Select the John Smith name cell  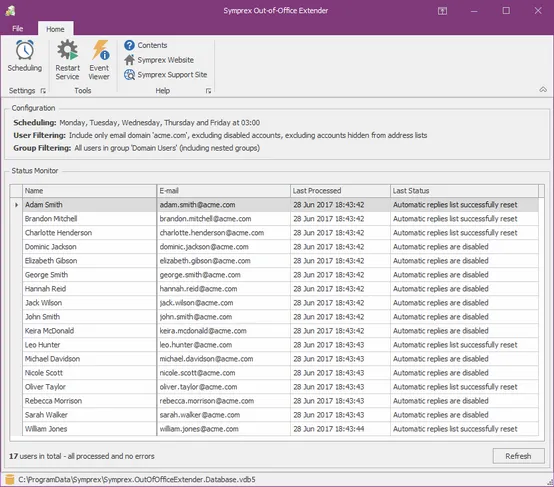point(89,317)
